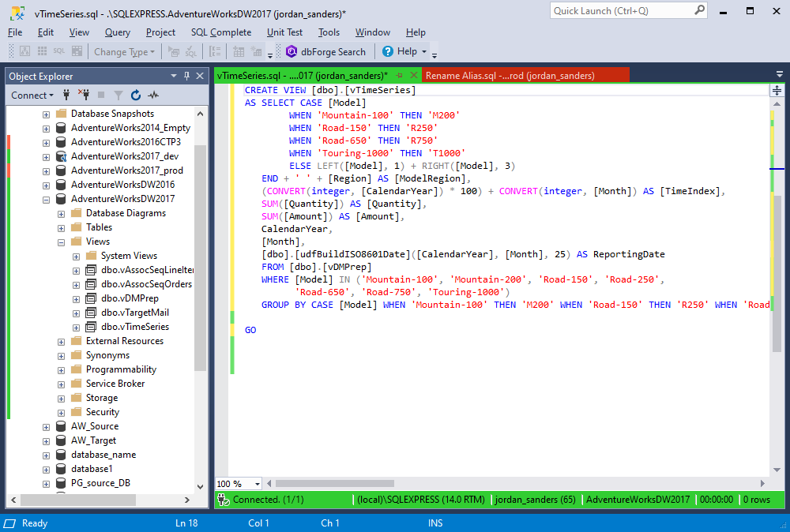Click the Disconnect plug icon
The width and height of the screenshot is (790, 532).
[x=84, y=95]
